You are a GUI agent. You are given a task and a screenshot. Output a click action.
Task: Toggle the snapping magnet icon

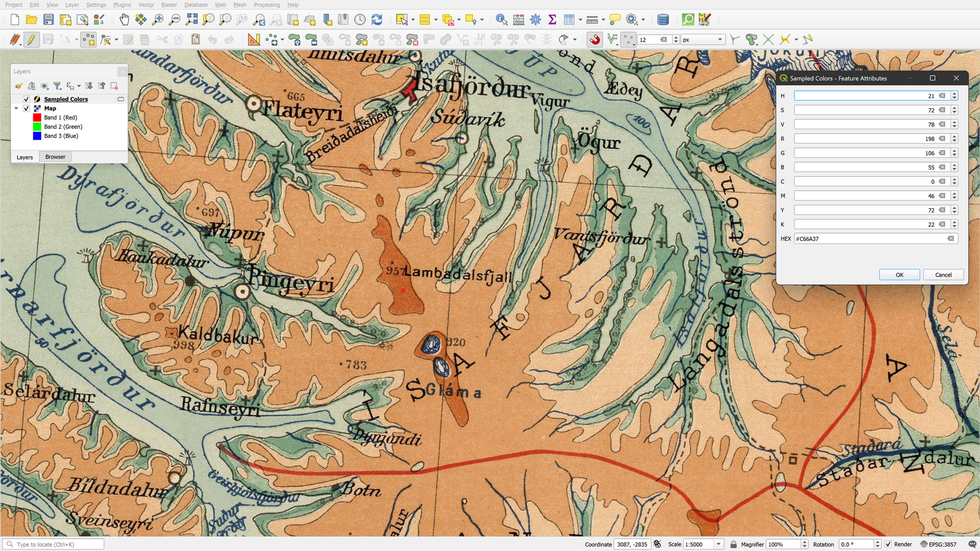tap(595, 40)
